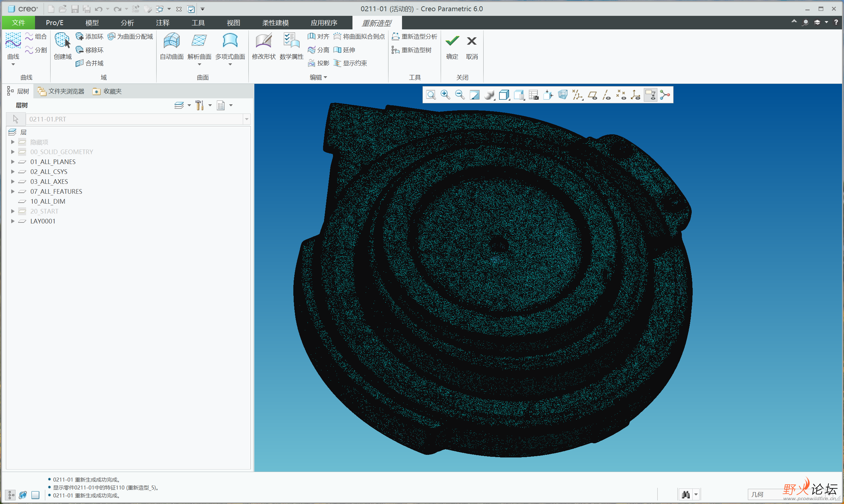Toggle axis display visibility in graphics toolbar
844x504 pixels.
[607, 95]
